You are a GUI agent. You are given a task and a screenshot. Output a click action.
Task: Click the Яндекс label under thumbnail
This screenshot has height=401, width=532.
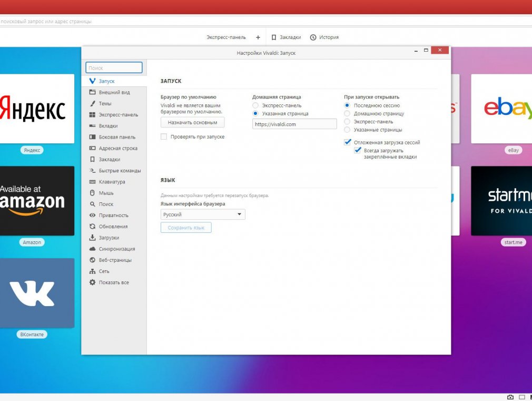click(32, 150)
